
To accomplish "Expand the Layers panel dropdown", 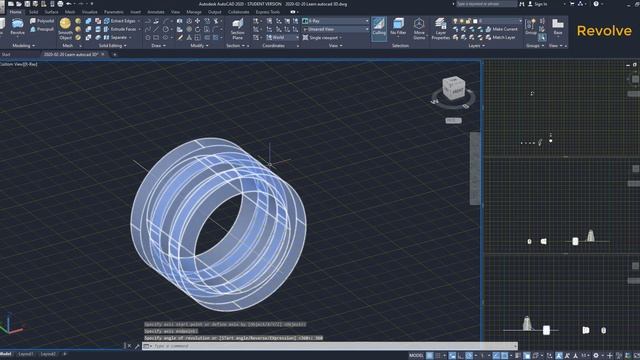I will click(x=476, y=46).
